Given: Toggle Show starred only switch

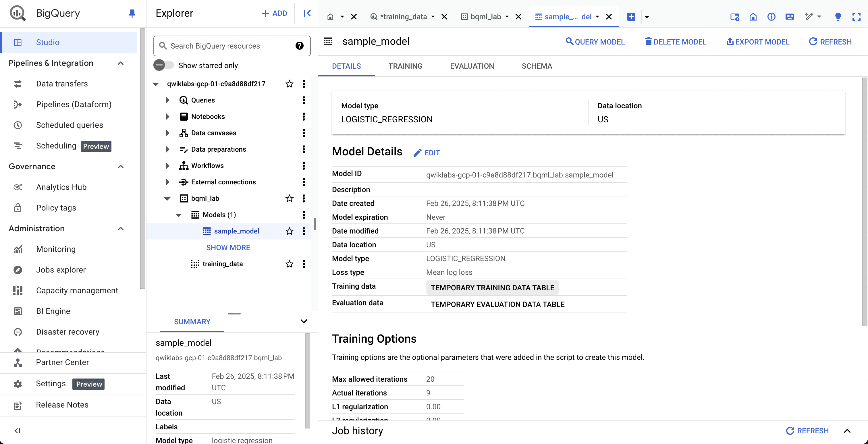Looking at the screenshot, I should point(163,65).
